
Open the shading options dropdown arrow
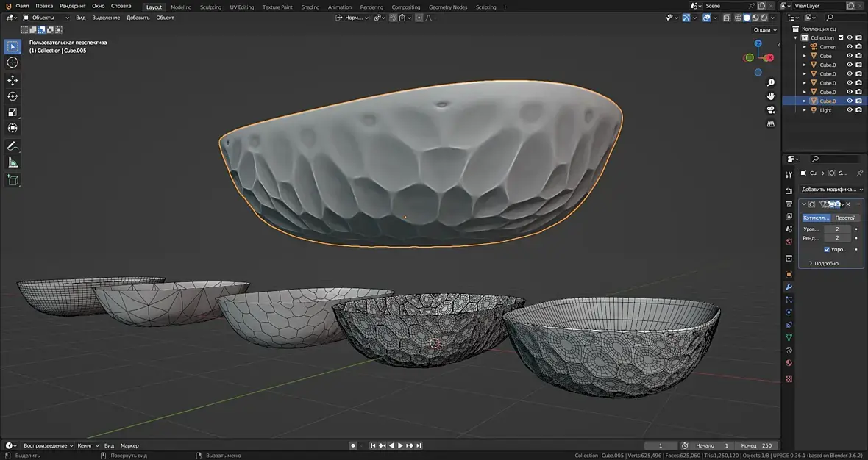(x=773, y=18)
